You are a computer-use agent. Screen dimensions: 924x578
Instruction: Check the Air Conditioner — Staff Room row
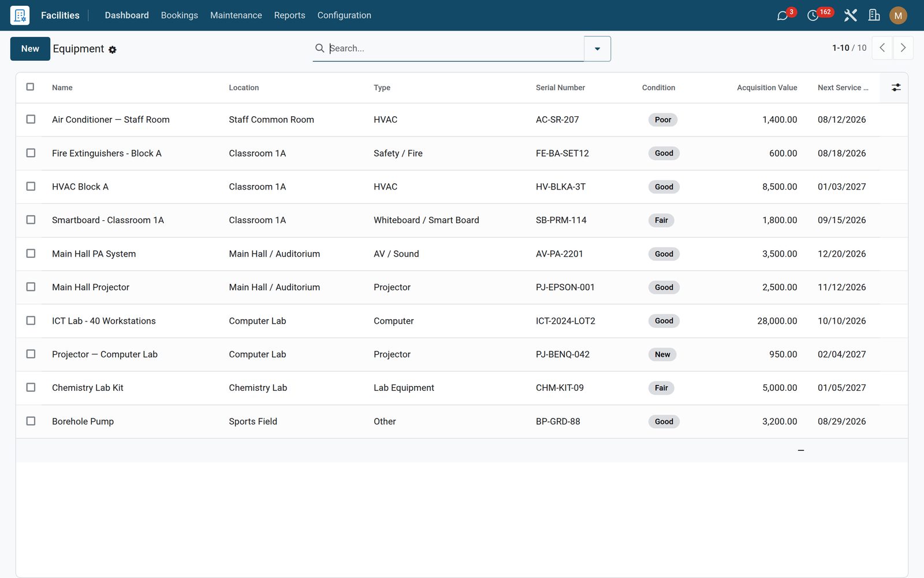pyautogui.click(x=31, y=119)
